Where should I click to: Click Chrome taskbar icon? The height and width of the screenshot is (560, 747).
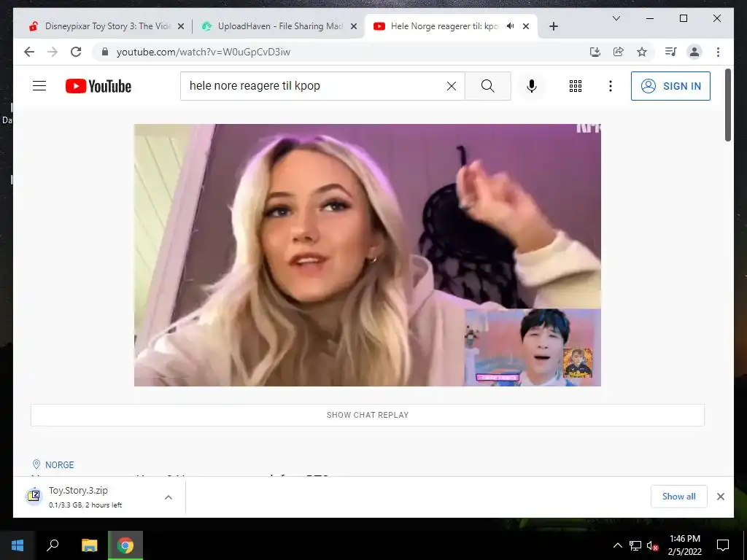click(x=125, y=545)
